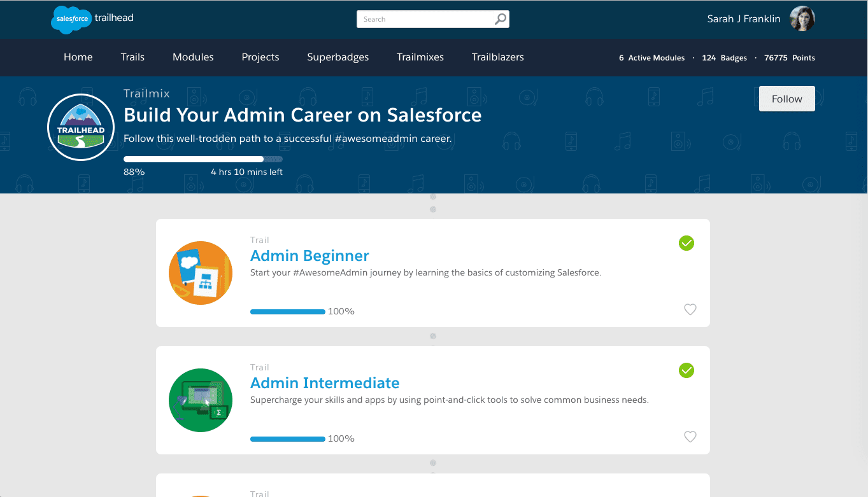The image size is (868, 497).
Task: Favorite the Admin Beginner trail
Action: pyautogui.click(x=690, y=309)
